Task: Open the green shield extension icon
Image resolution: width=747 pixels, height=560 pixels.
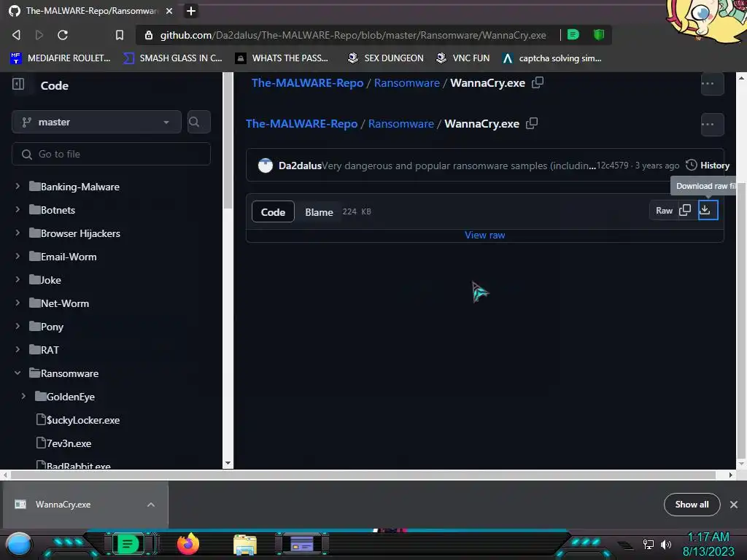Action: [599, 35]
